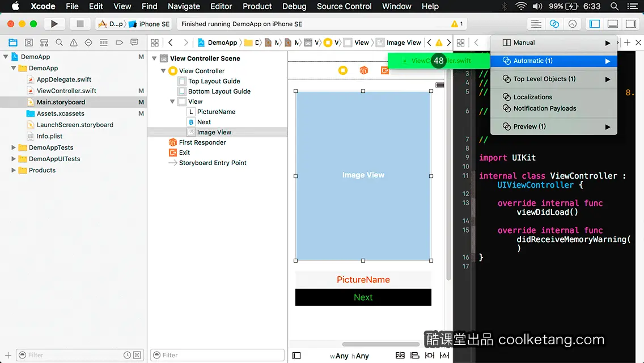Screen dimensions: 644x363
Task: Open the Pin constraints tool
Action: click(430, 355)
